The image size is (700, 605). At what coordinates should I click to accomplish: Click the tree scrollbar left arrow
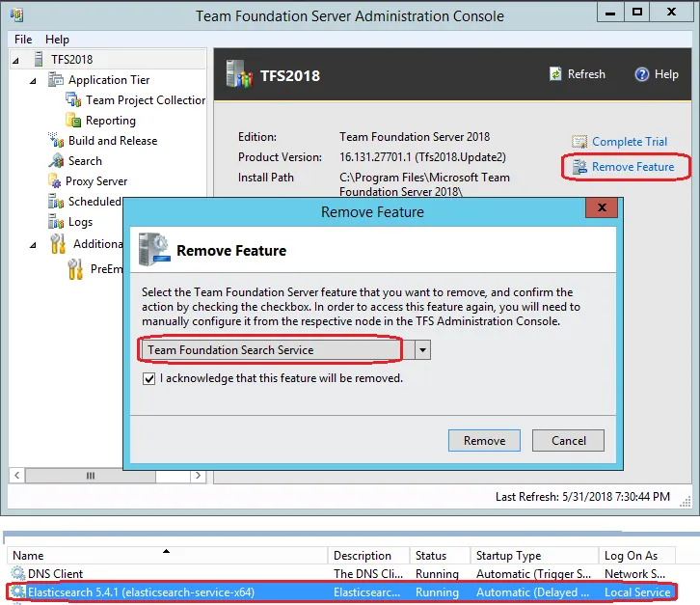pos(17,476)
